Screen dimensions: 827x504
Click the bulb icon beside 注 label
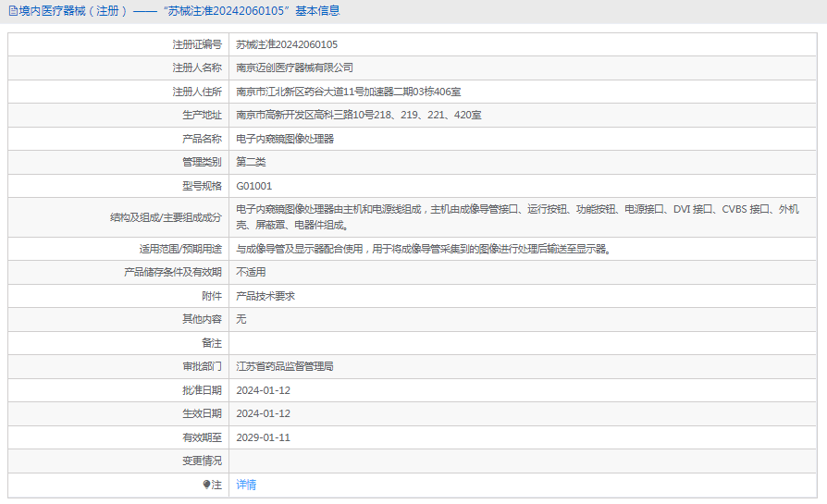coord(206,485)
